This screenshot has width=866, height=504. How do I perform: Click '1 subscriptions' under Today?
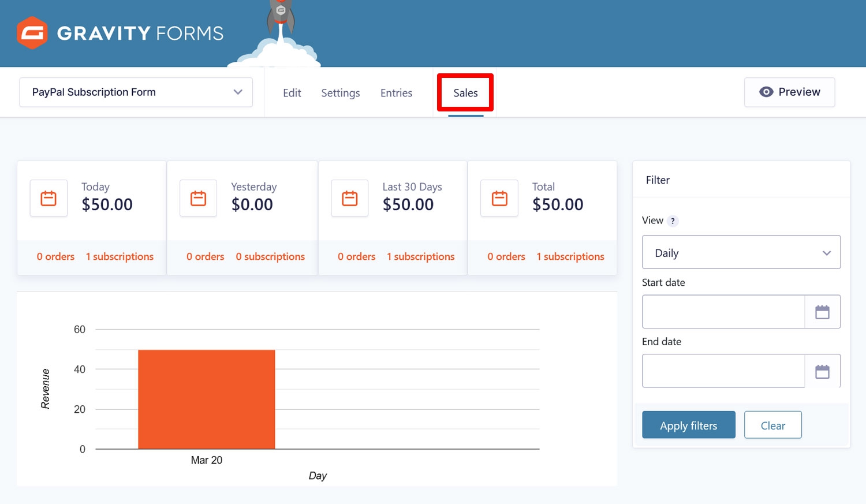[120, 256]
